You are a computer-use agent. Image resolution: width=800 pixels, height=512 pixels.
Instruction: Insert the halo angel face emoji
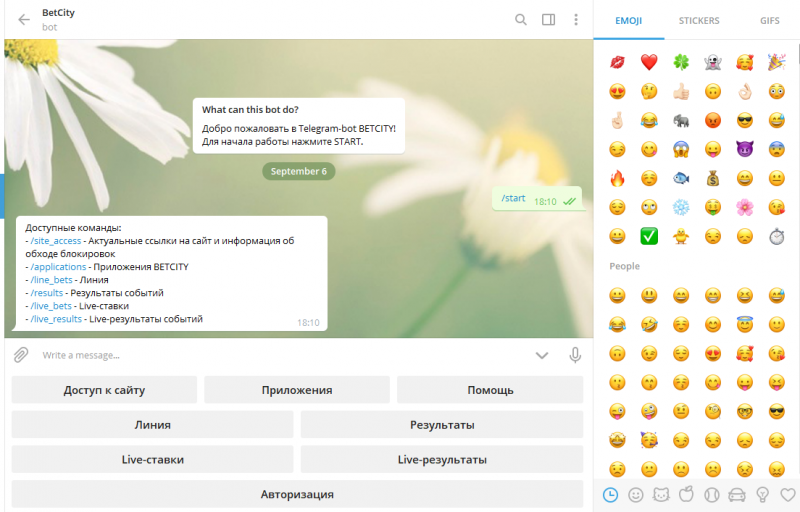click(745, 324)
